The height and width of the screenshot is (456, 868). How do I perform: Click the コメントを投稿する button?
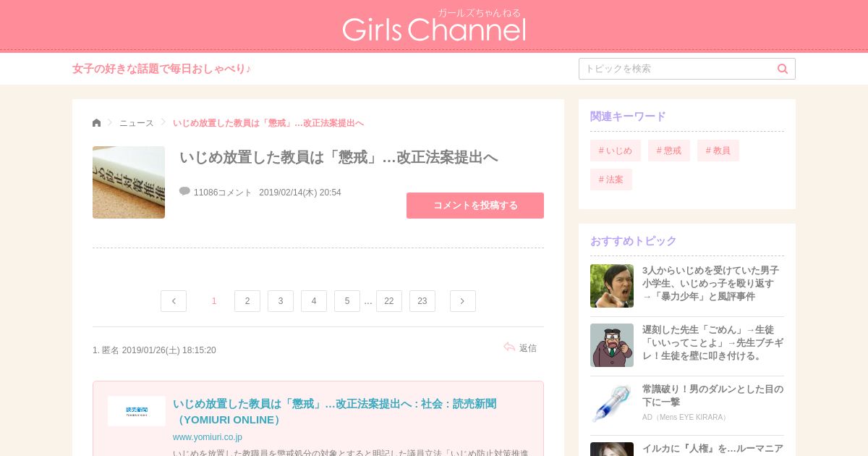[475, 206]
